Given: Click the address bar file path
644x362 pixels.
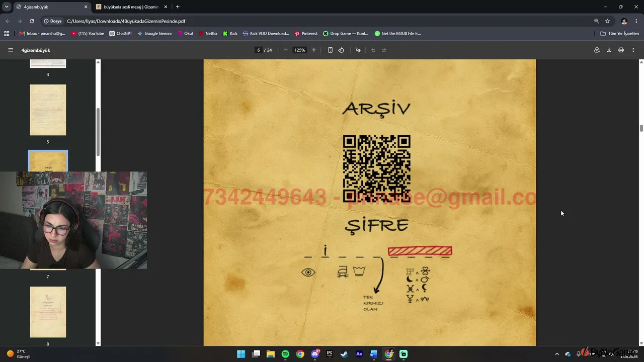Looking at the screenshot, I should click(126, 21).
